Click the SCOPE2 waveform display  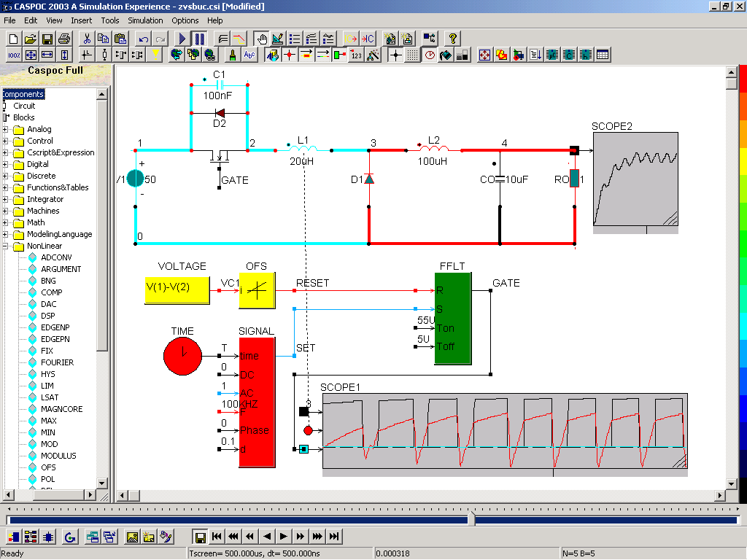[635, 179]
